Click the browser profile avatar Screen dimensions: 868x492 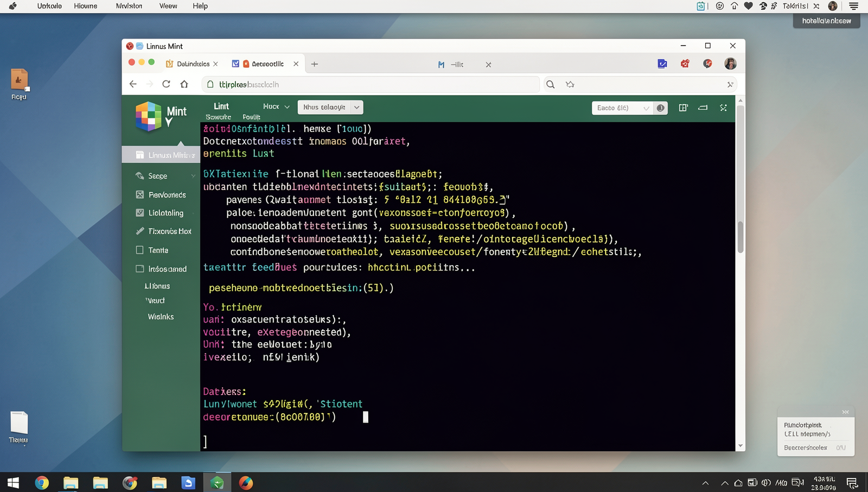pos(730,64)
